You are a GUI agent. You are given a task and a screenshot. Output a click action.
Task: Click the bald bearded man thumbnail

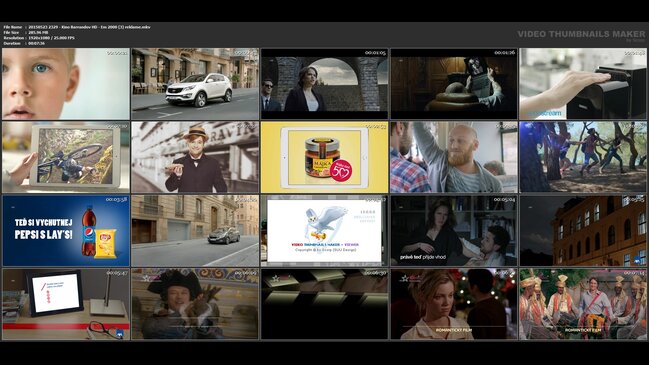(x=454, y=157)
